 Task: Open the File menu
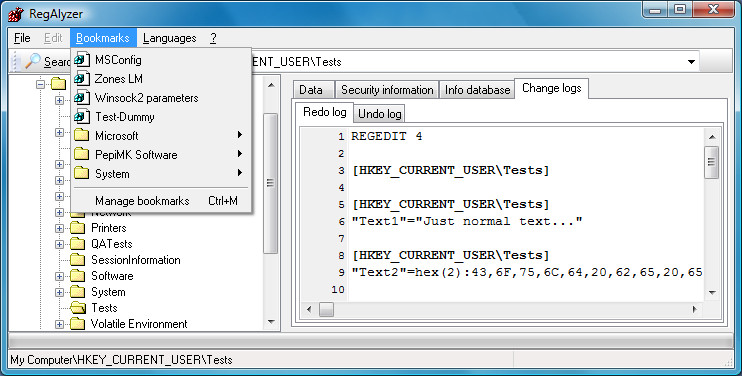22,38
